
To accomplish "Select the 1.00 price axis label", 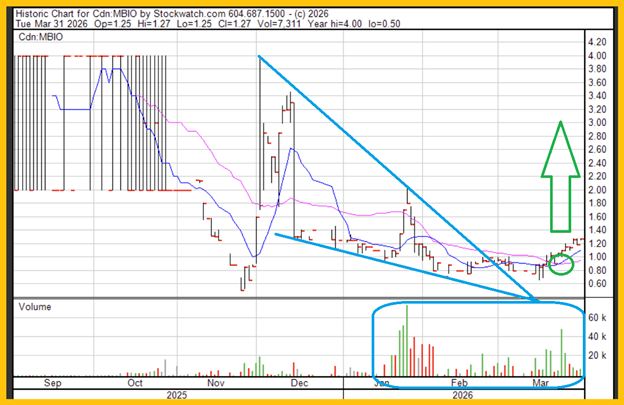I will point(598,256).
